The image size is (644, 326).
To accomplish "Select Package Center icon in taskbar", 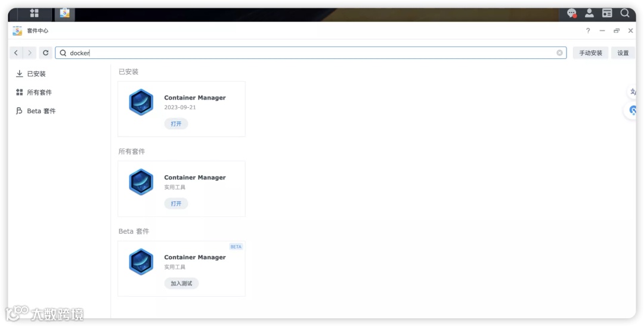I will 64,13.
